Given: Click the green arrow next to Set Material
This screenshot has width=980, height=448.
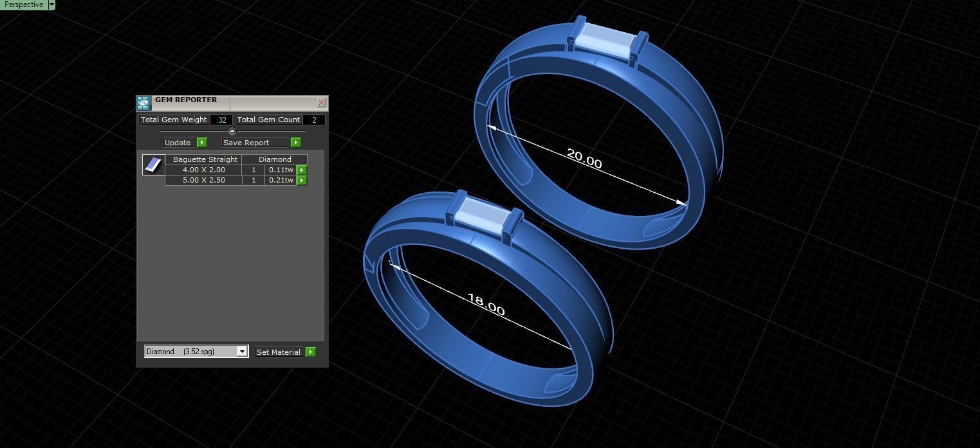Looking at the screenshot, I should 311,352.
